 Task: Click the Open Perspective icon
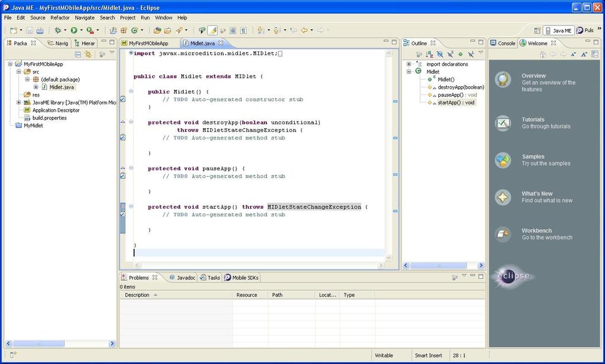pos(537,31)
